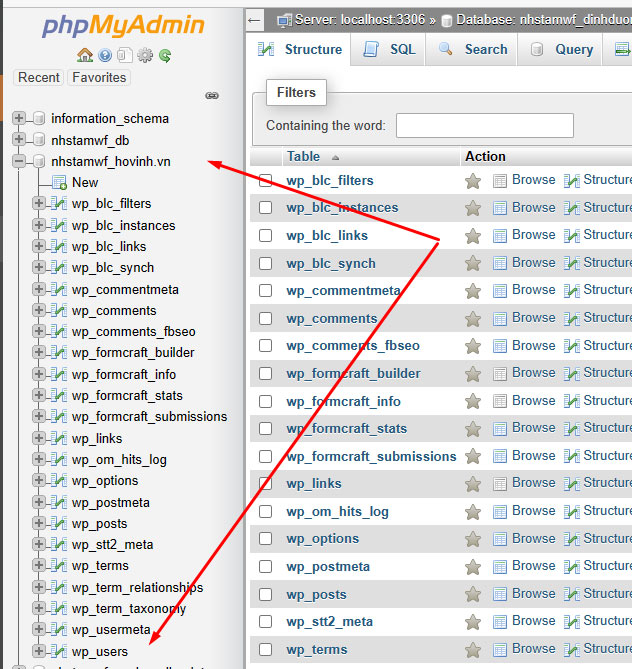The height and width of the screenshot is (669, 632).
Task: Click Browse icon in wp_blc_instances row
Action: [500, 208]
